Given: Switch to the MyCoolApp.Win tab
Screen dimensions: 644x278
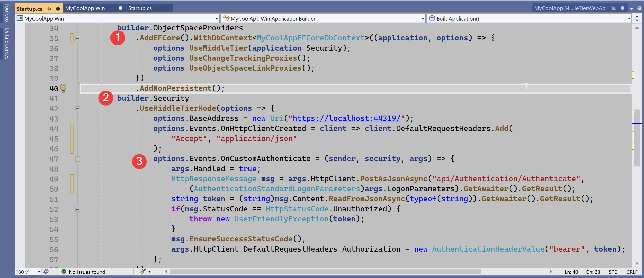Looking at the screenshot, I should 85,8.
